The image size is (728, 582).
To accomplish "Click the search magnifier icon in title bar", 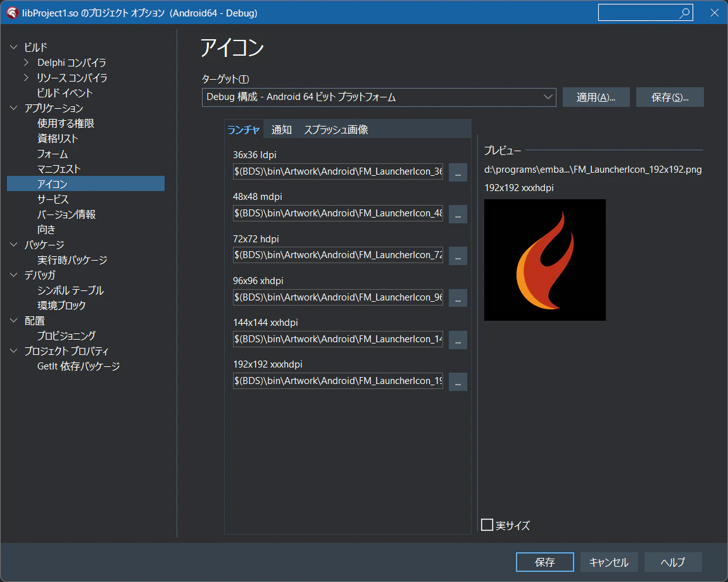I will click(x=684, y=13).
